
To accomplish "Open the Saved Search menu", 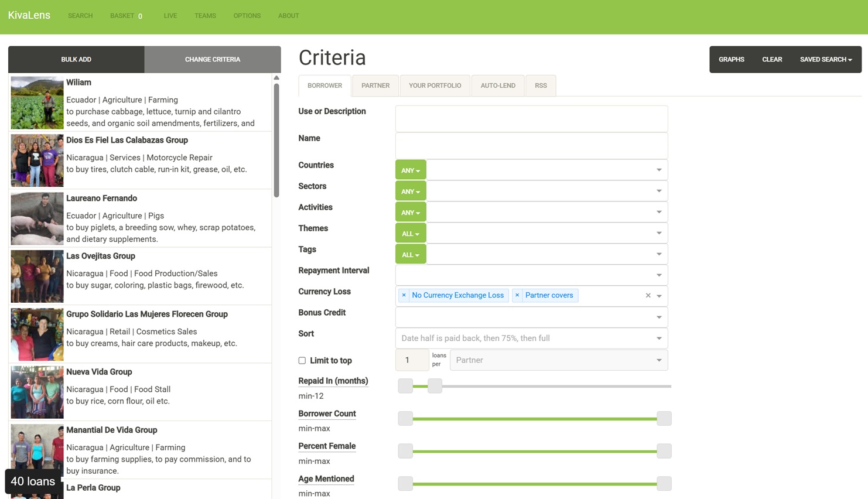I will click(826, 60).
